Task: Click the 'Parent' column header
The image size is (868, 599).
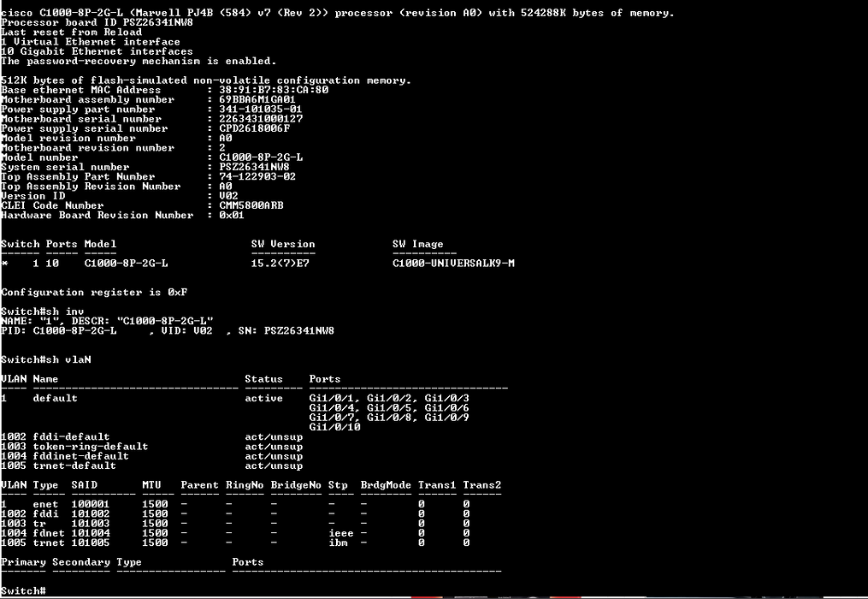Action: pyautogui.click(x=200, y=485)
